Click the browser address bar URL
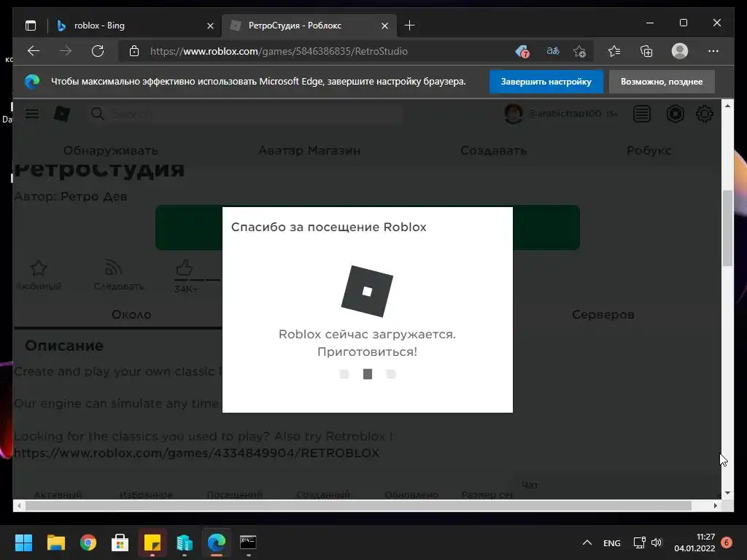The width and height of the screenshot is (747, 560). point(279,51)
